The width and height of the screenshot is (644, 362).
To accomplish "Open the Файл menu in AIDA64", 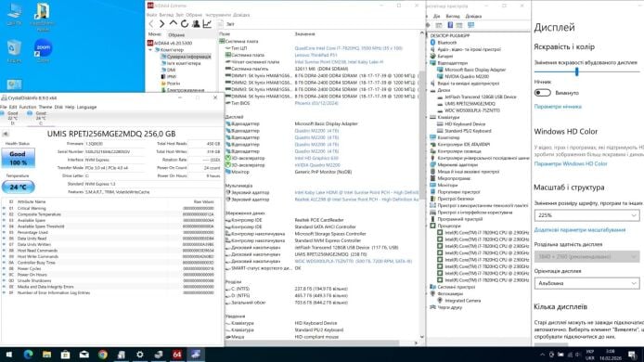I will (152, 15).
